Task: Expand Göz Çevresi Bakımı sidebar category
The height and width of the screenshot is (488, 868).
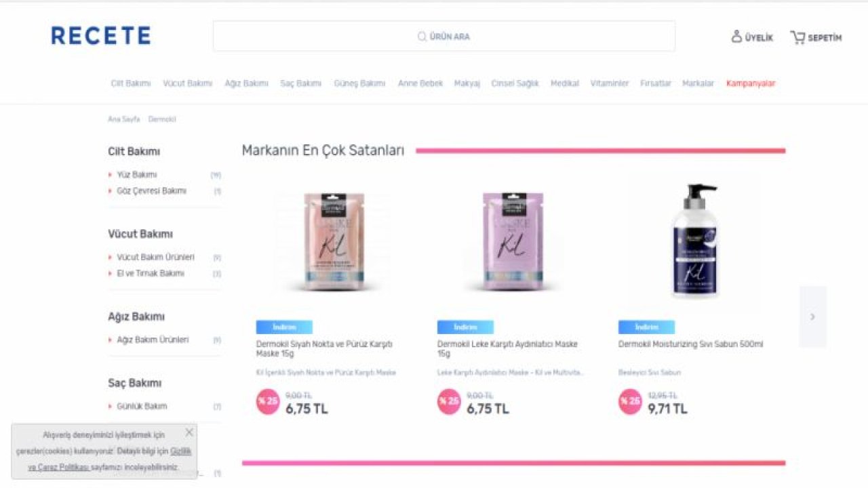Action: [x=151, y=191]
